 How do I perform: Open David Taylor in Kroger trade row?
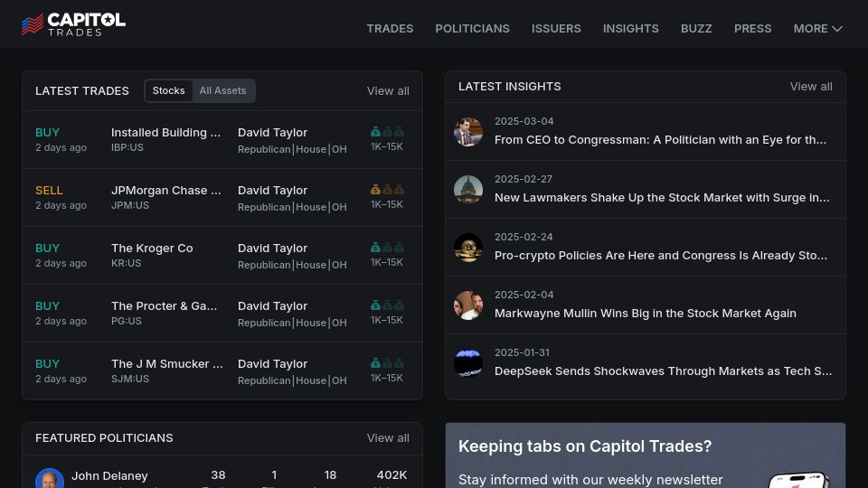pos(272,248)
